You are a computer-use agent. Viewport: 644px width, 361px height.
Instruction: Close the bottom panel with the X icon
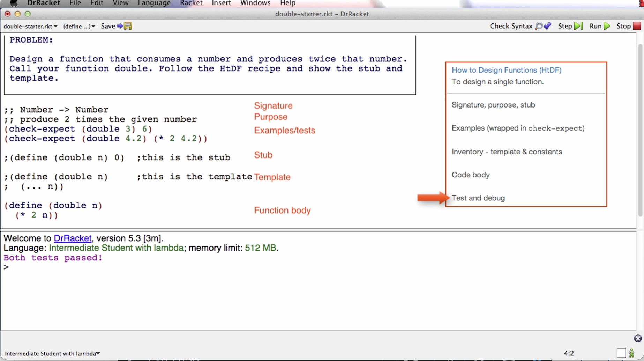coord(638,338)
